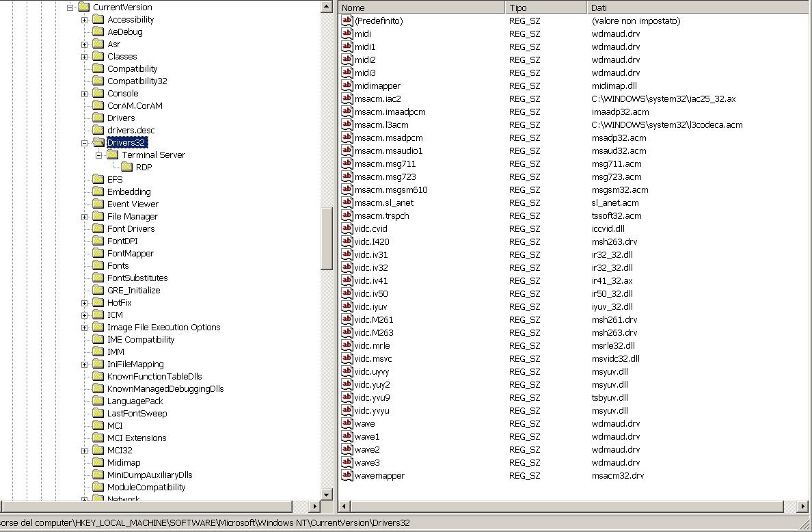Screen dimensions: 812x532
Task: Collapse the Terminal Server subkey
Action: point(99,155)
